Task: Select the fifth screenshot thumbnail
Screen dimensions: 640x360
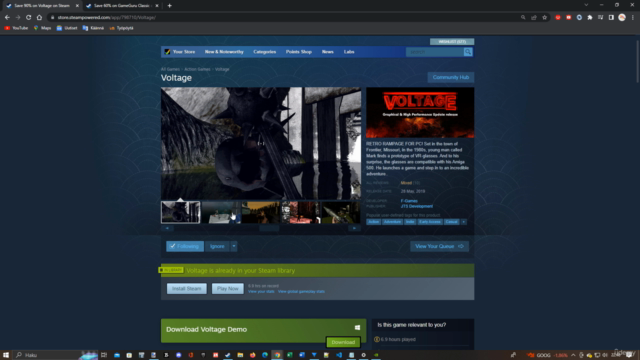Action: pyautogui.click(x=340, y=212)
